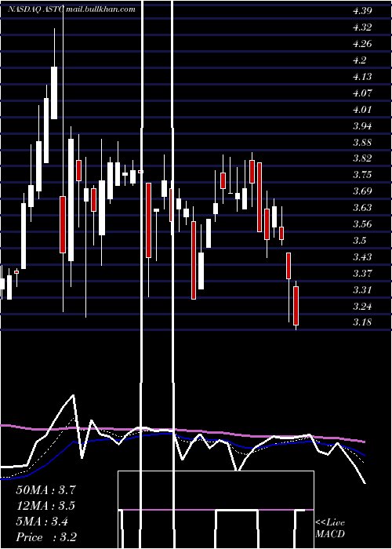Click the Price : 3.2 legend entry
This screenshot has width=392, height=549.
(x=46, y=537)
